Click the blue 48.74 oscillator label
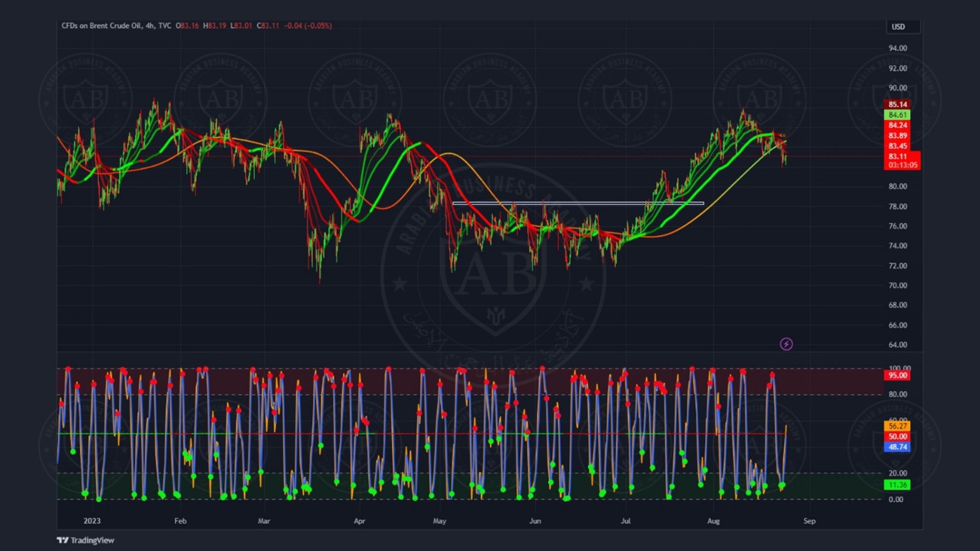Screen dimensions: 980x551 click(897, 447)
